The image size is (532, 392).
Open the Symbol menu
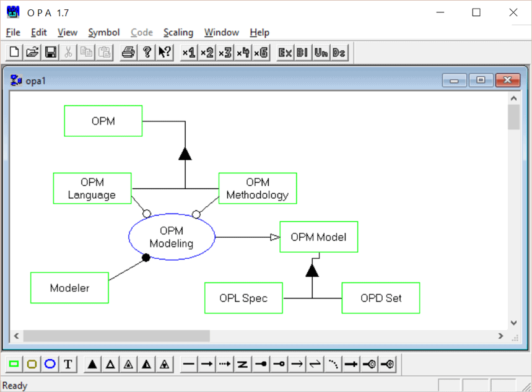104,32
